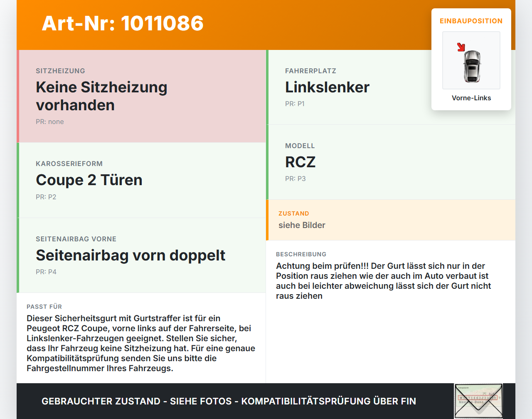Click the ZUSTAND label
532x419 pixels.
[x=293, y=213]
